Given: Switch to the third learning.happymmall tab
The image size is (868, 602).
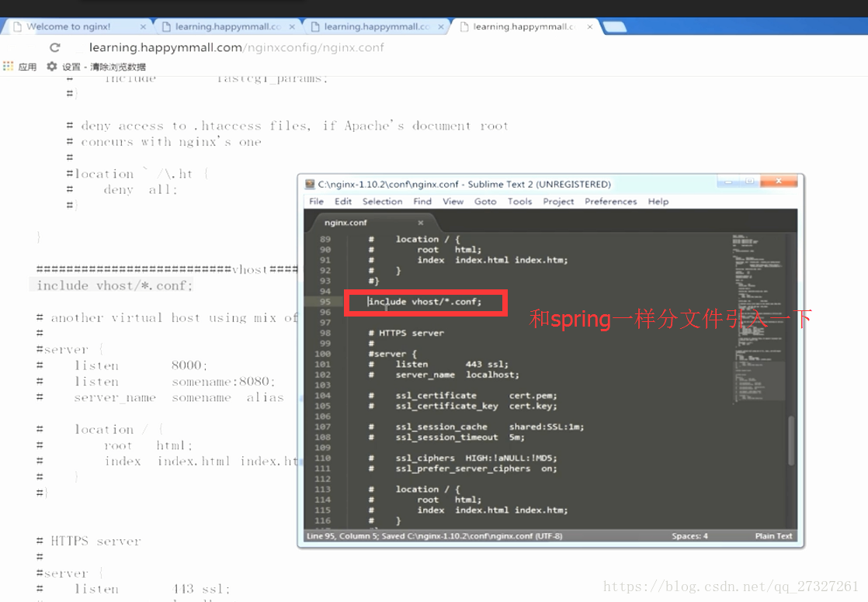Looking at the screenshot, I should click(377, 26).
